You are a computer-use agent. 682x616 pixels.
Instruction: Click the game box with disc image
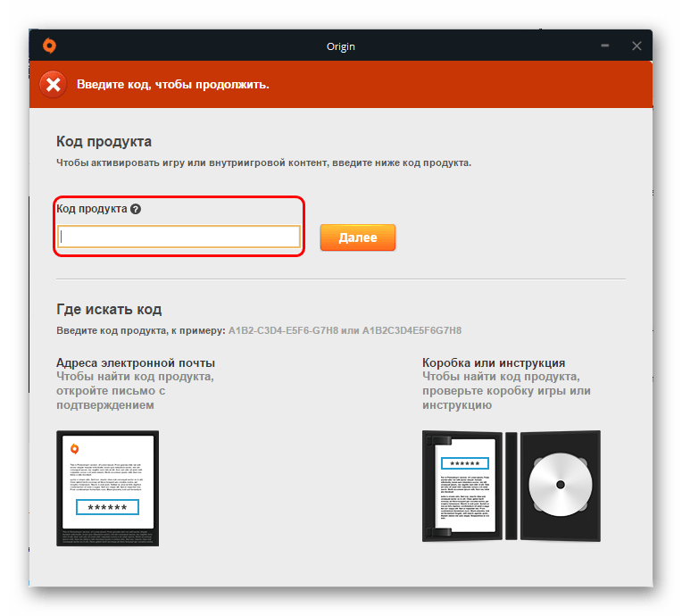(x=511, y=486)
